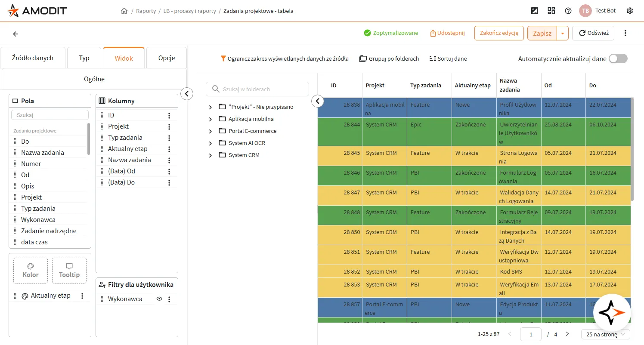Image resolution: width=644 pixels, height=345 pixels.
Task: Click the Tooltip drop zone
Action: pos(69,271)
